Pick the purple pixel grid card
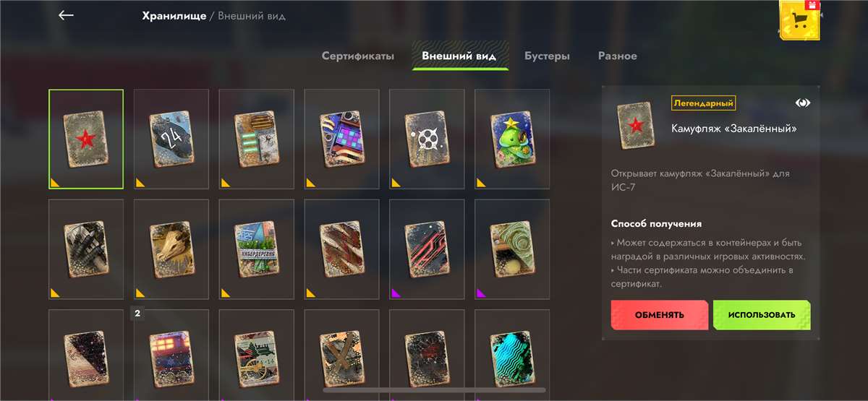Viewport: 868px width, 401px height. [x=341, y=139]
